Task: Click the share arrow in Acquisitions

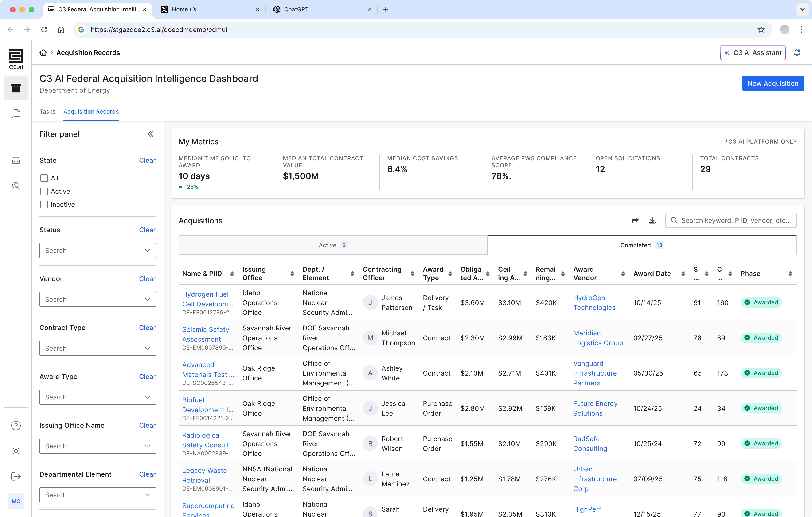Action: [x=635, y=220]
